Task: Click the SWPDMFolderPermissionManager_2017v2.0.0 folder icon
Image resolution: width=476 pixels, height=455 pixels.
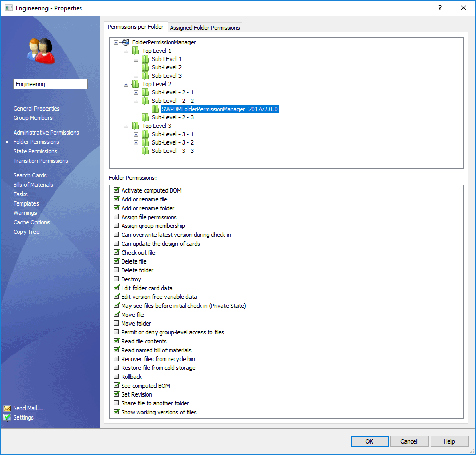Action: (x=156, y=109)
